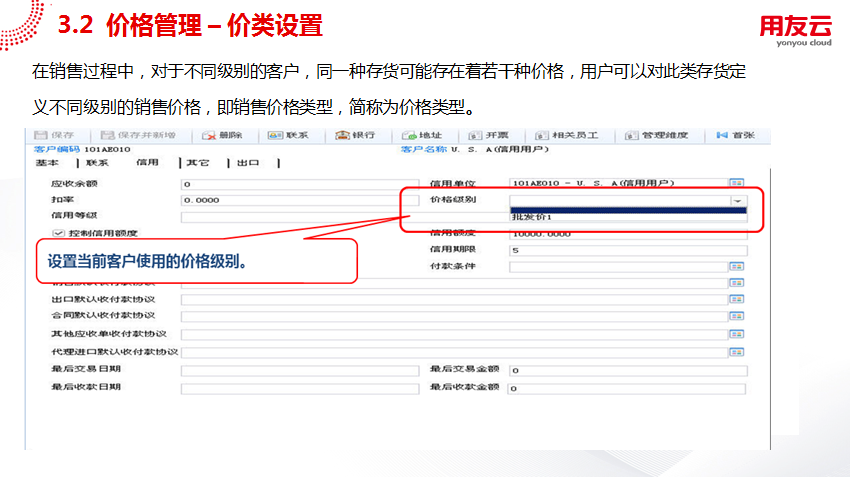Click the 最后交易金额 field

click(x=628, y=371)
